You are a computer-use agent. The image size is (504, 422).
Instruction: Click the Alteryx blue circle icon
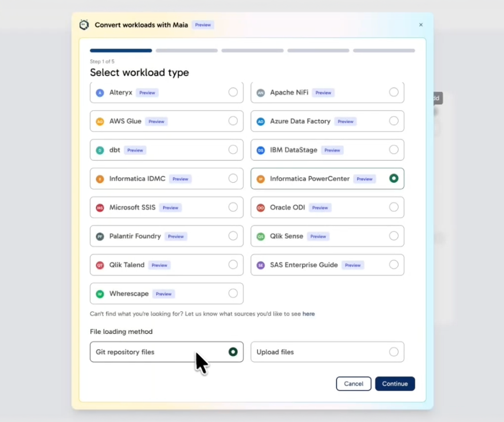click(100, 93)
